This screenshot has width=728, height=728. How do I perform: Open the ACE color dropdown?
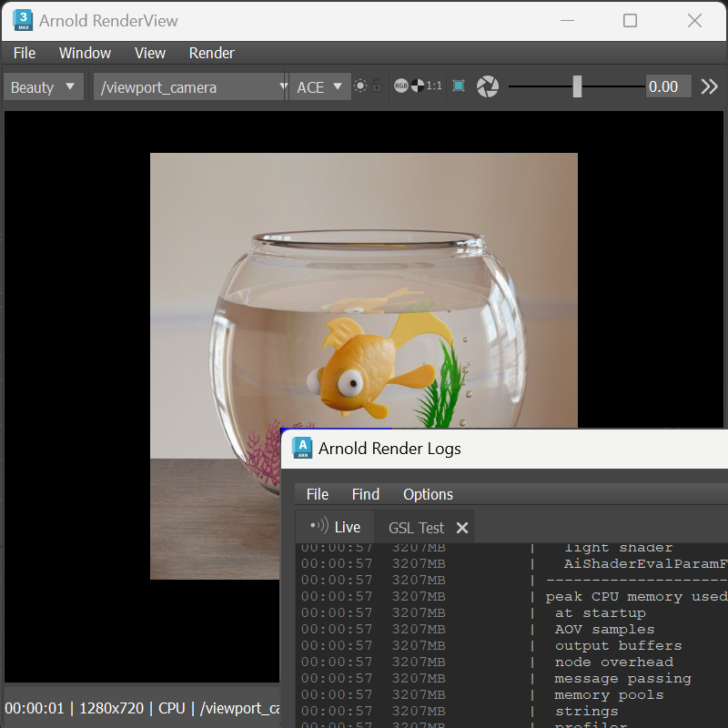pyautogui.click(x=320, y=86)
